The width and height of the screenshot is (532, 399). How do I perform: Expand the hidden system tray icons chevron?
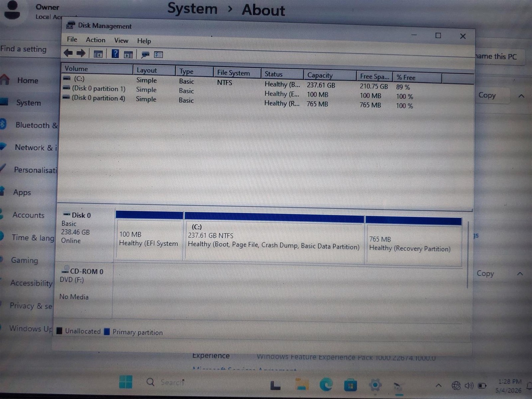coord(439,386)
